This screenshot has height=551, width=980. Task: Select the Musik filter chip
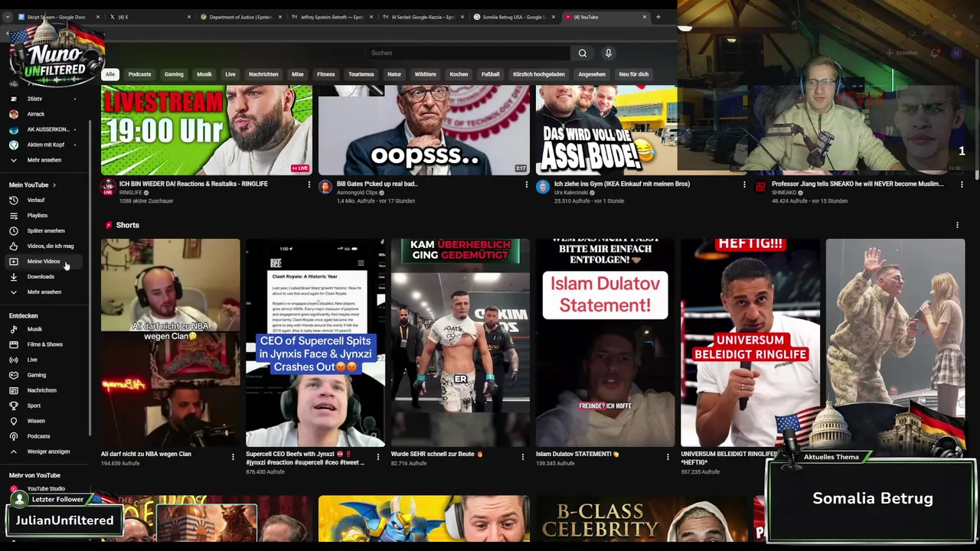[204, 74]
